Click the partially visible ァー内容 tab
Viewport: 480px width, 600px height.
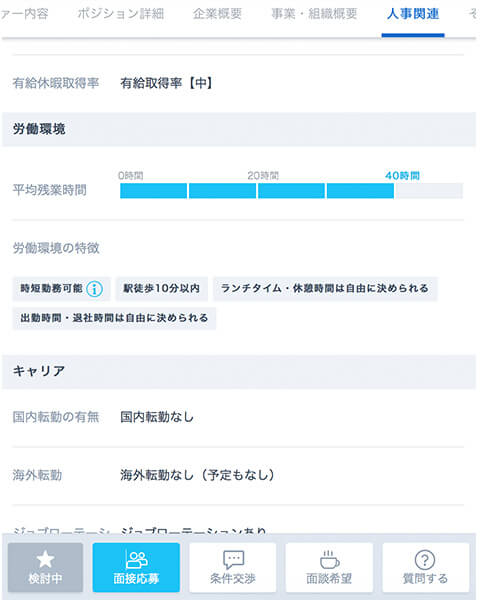tap(24, 14)
